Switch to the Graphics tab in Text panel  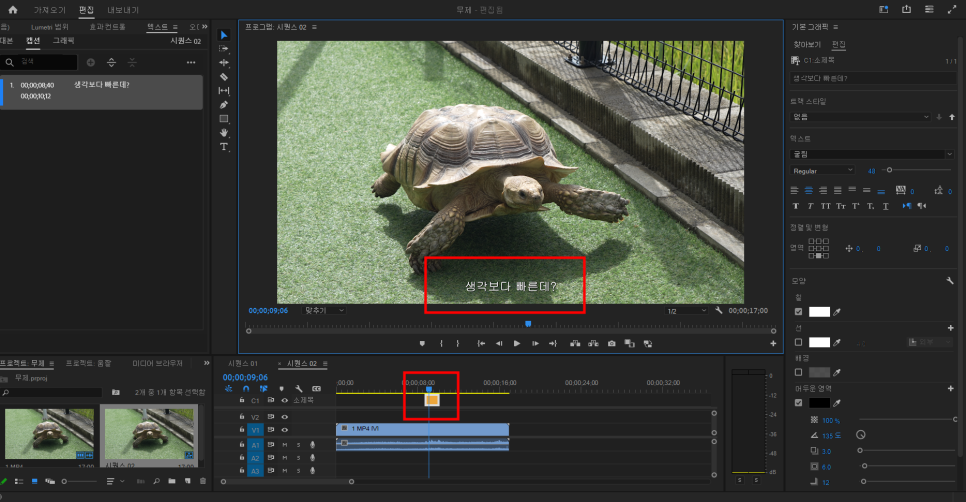63,41
